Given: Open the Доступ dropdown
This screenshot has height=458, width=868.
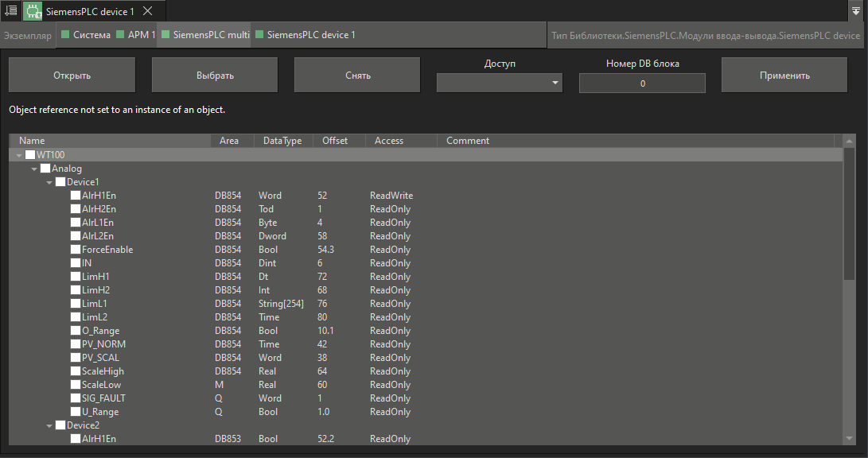Looking at the screenshot, I should tap(500, 83).
